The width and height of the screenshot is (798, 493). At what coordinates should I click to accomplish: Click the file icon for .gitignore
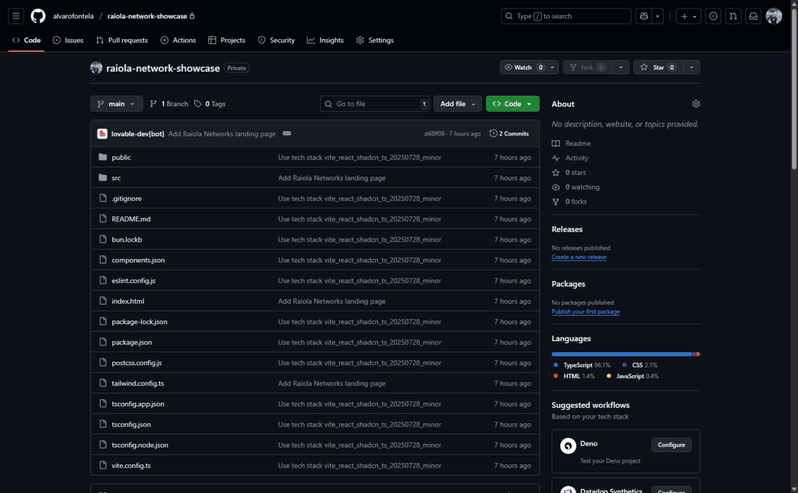pyautogui.click(x=103, y=198)
